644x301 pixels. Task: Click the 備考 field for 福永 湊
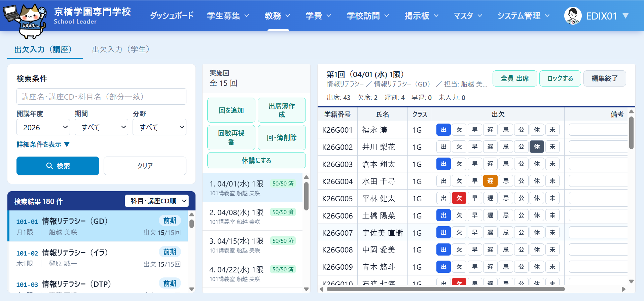[598, 130]
